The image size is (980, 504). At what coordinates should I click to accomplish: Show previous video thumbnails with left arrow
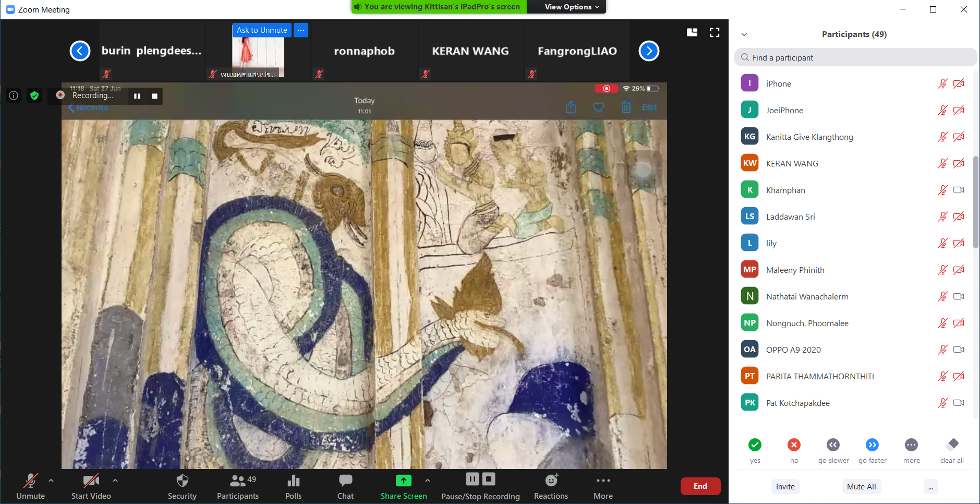tap(80, 51)
